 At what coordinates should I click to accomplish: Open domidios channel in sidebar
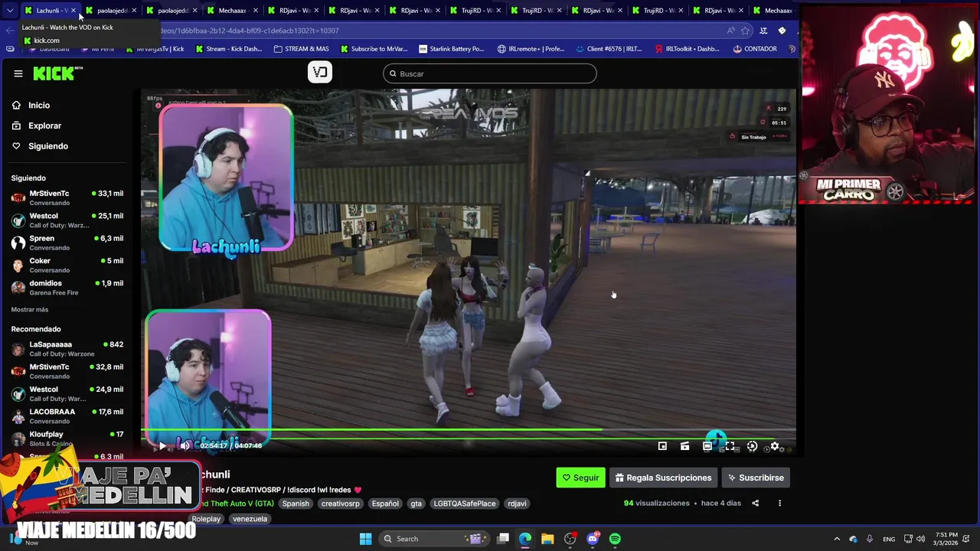[67, 287]
